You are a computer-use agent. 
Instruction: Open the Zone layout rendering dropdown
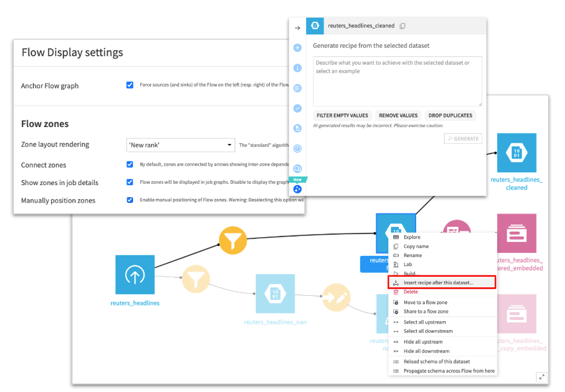[x=180, y=145]
